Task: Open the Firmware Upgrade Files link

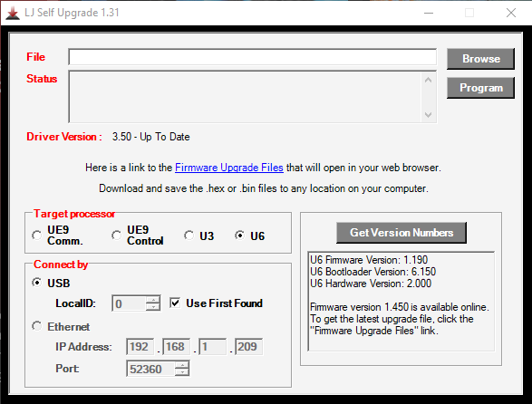Action: point(229,168)
